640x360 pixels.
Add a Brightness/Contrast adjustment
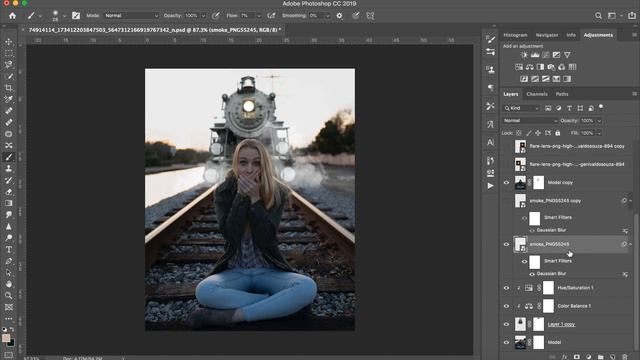point(524,55)
